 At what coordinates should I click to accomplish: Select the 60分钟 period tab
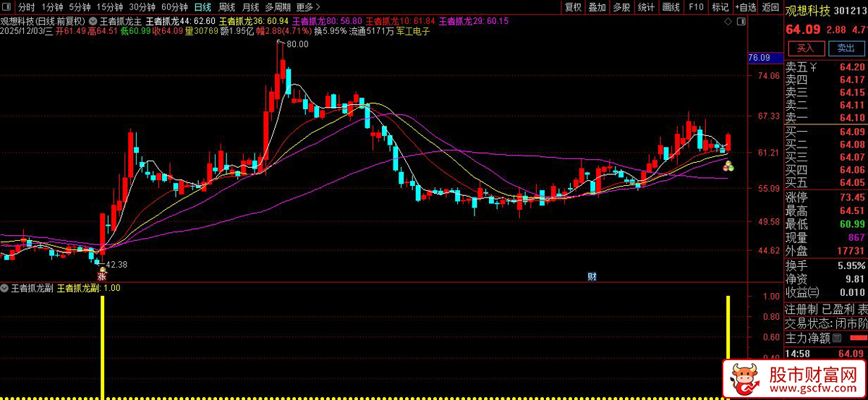coord(174,7)
